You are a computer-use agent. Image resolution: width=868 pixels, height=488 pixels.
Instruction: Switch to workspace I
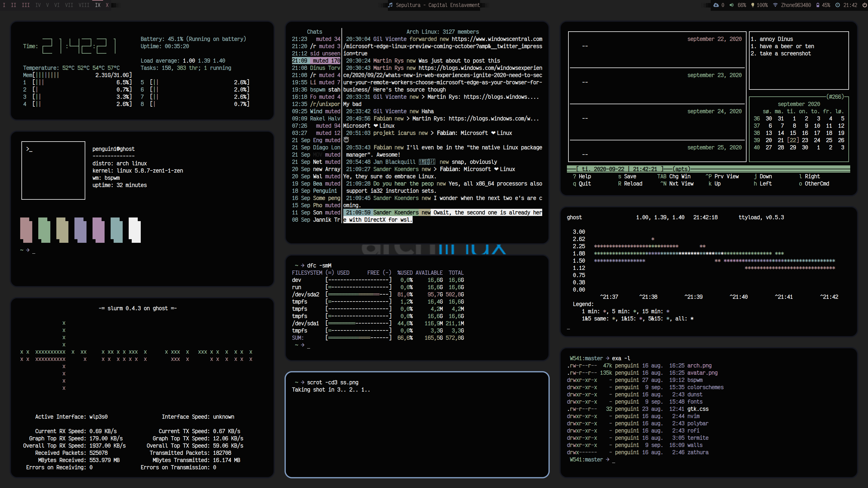point(4,5)
